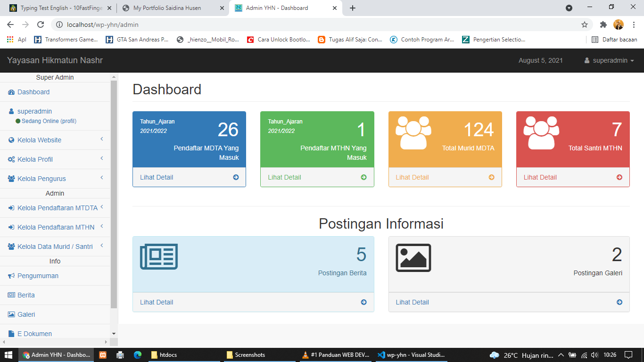Expand Kelola Data Murid / Santri menu
Screen dimensions: 644x362
point(55,247)
